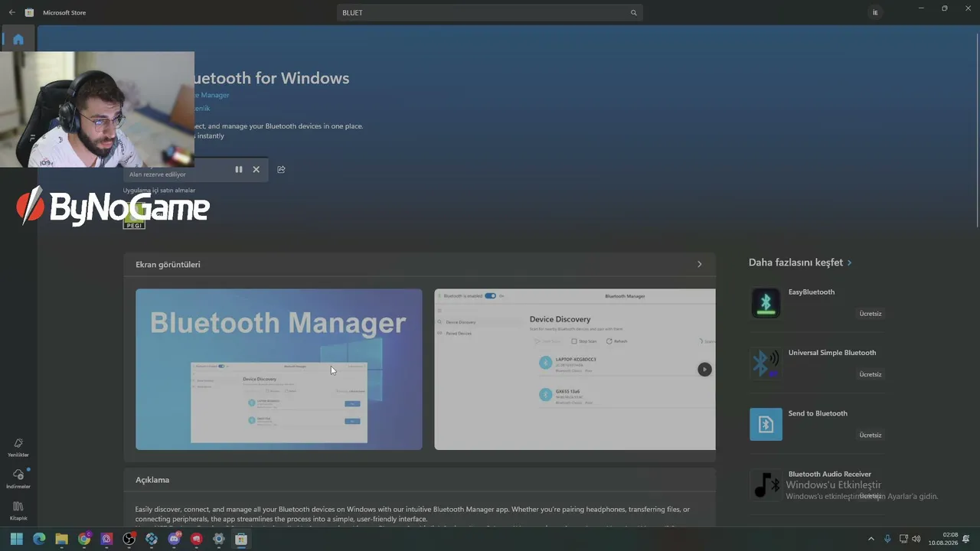Screen dimensions: 980x551
Task: Open Kitaplık in the sidebar
Action: pyautogui.click(x=18, y=511)
